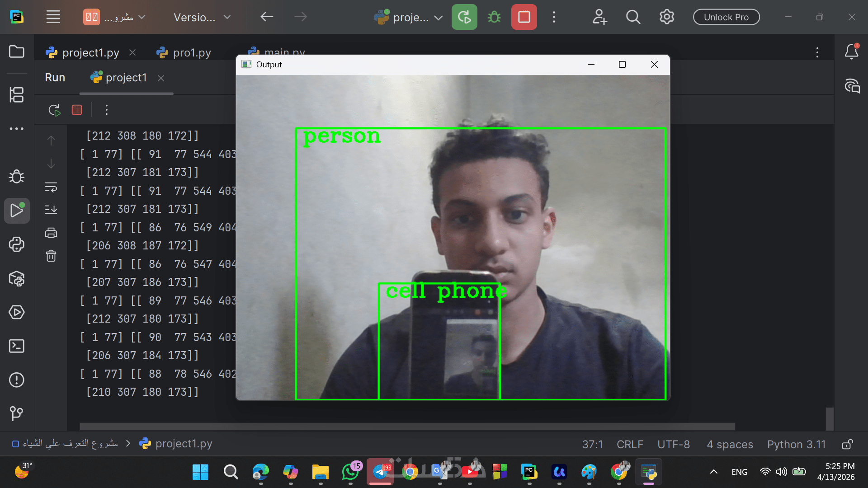
Task: Switch to the pro1.py editor tab
Action: pyautogui.click(x=192, y=53)
